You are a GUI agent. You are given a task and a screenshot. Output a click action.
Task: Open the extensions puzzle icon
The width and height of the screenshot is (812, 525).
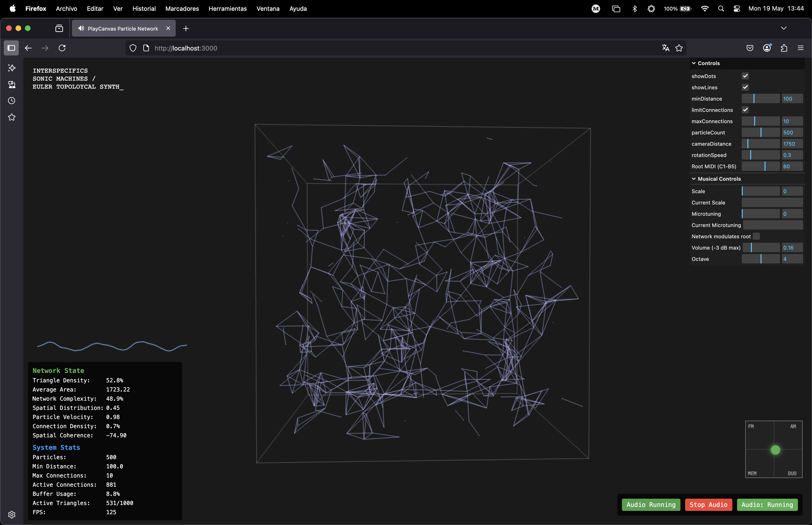783,48
